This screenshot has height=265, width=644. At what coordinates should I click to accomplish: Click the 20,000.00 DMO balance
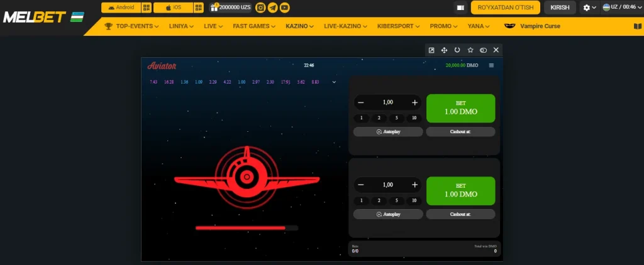pyautogui.click(x=462, y=65)
